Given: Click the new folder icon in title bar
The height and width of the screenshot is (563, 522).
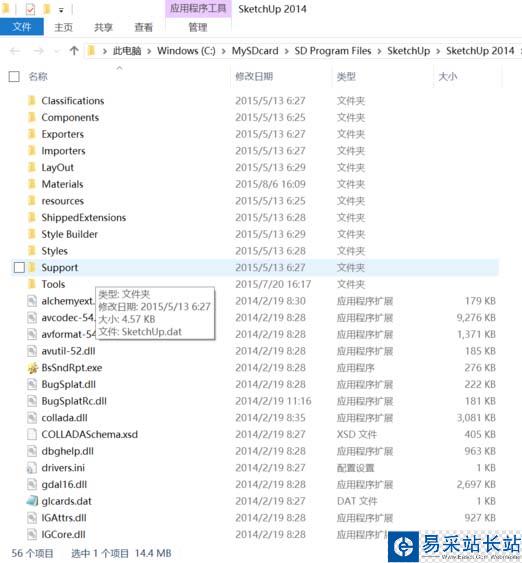Looking at the screenshot, I should (47, 9).
